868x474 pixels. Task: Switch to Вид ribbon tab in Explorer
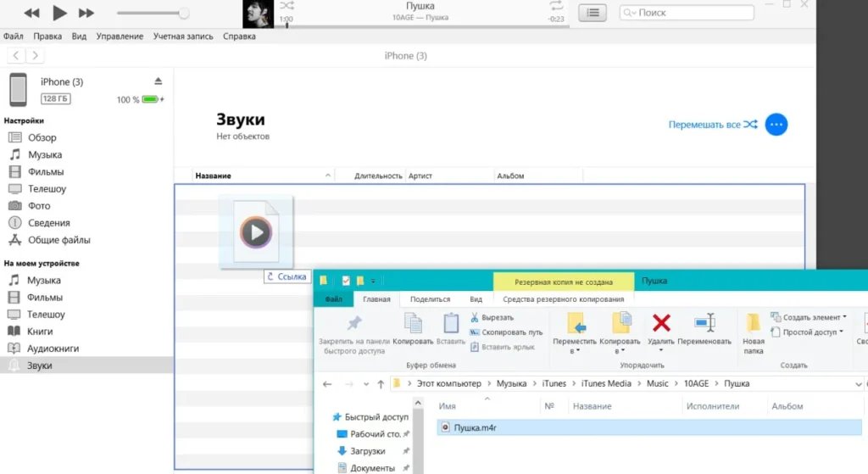coord(476,299)
